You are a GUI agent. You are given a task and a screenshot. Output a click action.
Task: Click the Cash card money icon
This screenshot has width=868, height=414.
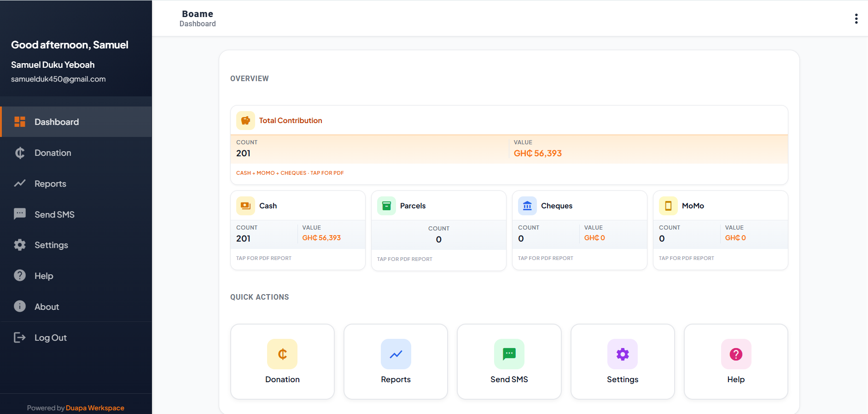coord(245,206)
